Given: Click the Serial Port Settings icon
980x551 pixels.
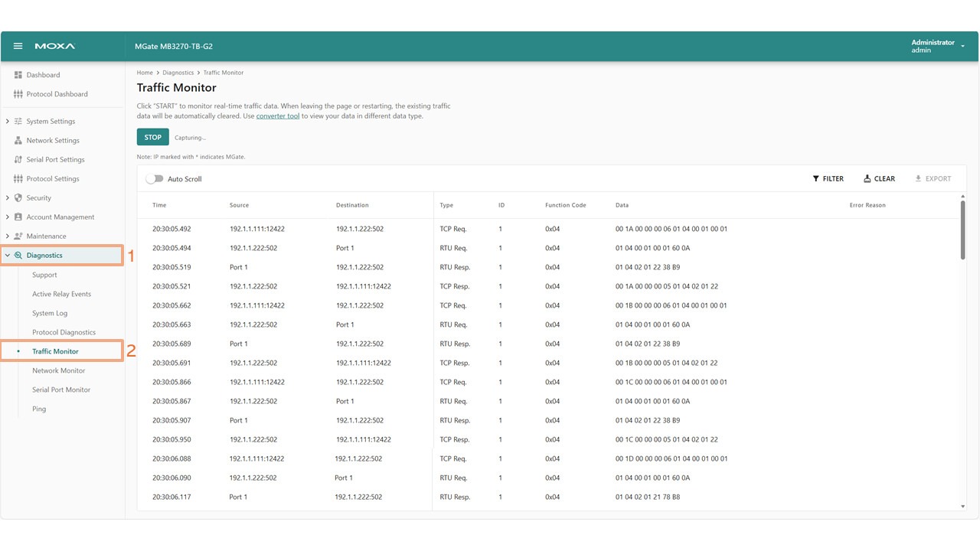Looking at the screenshot, I should coord(18,160).
